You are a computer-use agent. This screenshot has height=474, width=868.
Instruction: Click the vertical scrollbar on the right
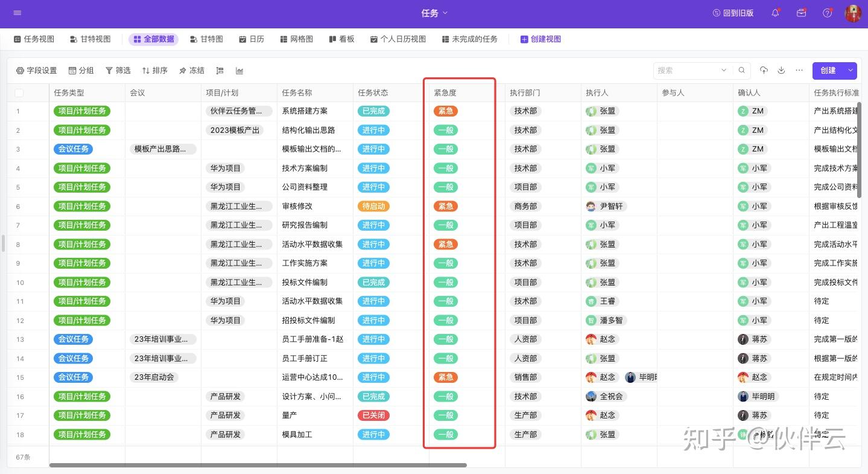click(860, 150)
